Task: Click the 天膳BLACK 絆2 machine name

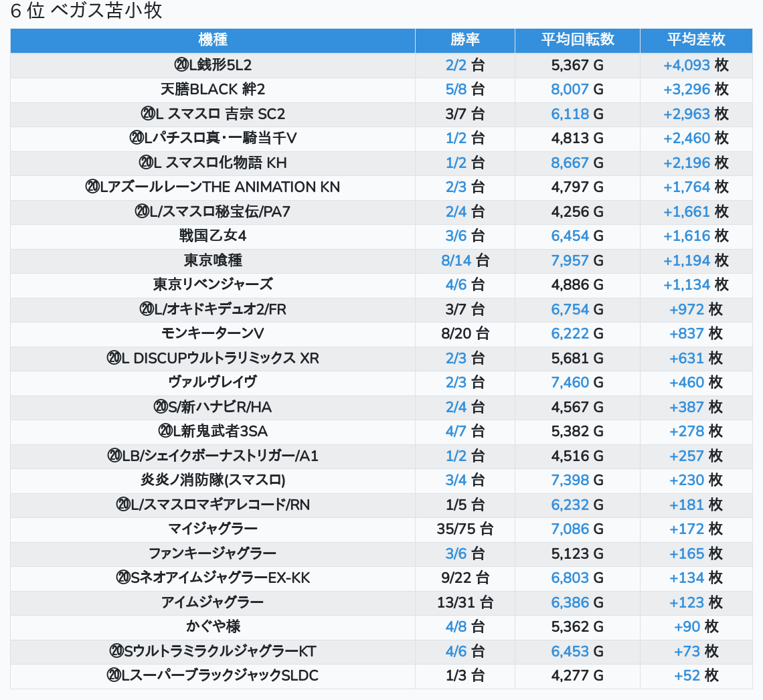Action: pos(213,90)
